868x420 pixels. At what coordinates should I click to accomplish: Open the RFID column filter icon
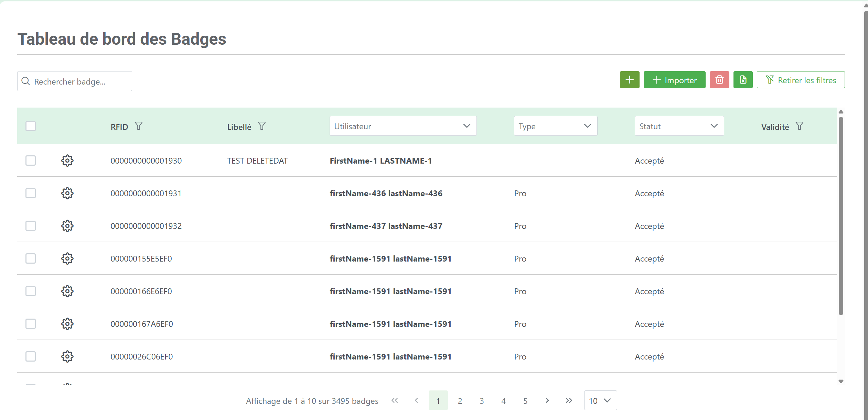(138, 126)
